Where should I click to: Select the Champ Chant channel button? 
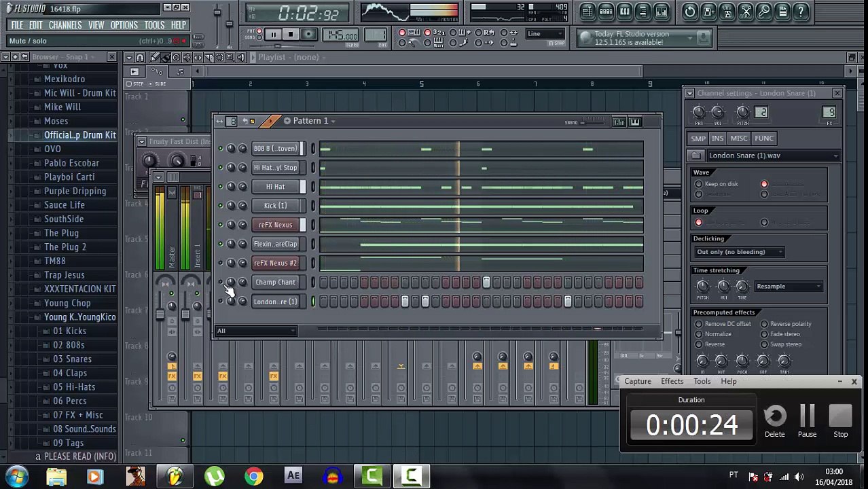275,282
